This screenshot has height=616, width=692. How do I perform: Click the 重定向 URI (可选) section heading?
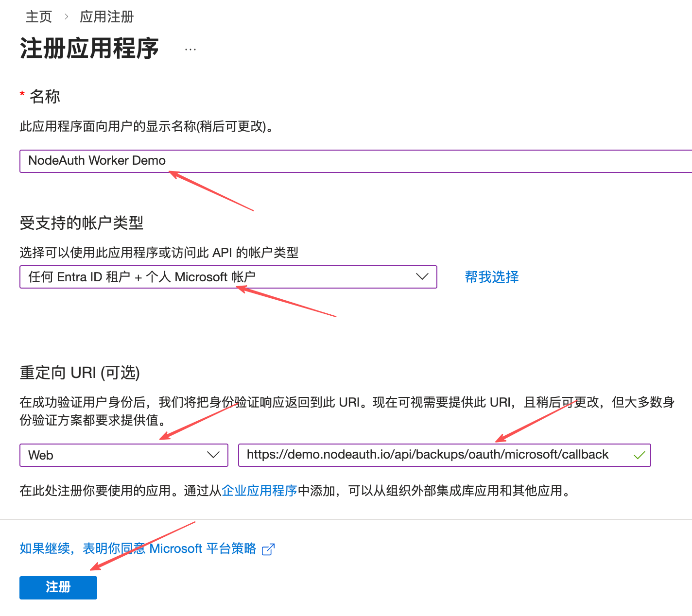pos(80,373)
